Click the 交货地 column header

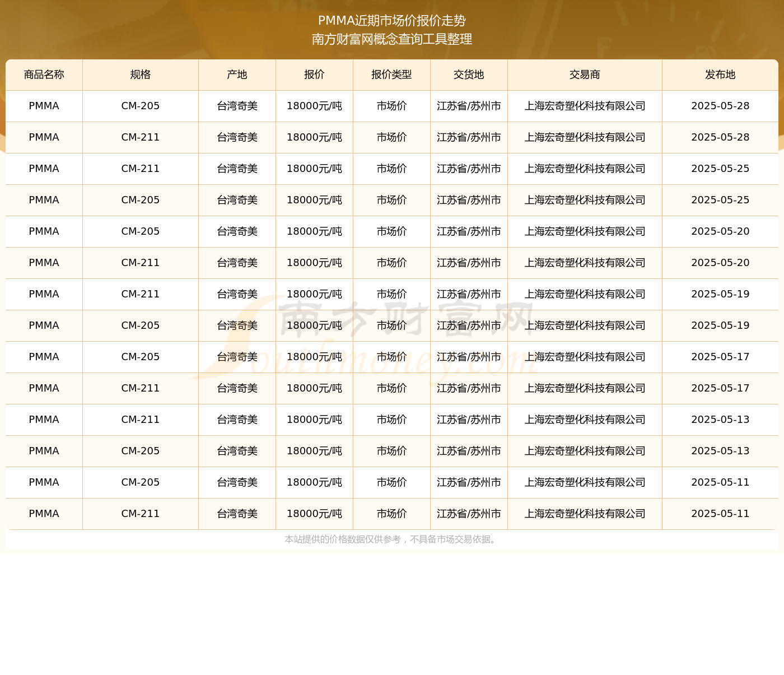click(x=469, y=75)
